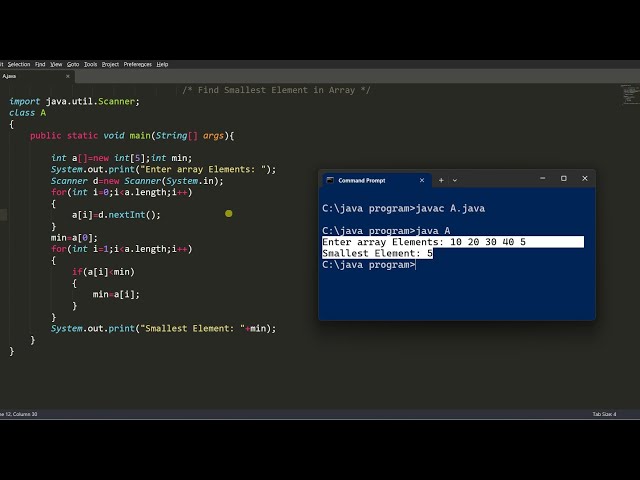Image resolution: width=640 pixels, height=480 pixels.
Task: Click the print 'Enter array Elements' code line
Action: 163,169
